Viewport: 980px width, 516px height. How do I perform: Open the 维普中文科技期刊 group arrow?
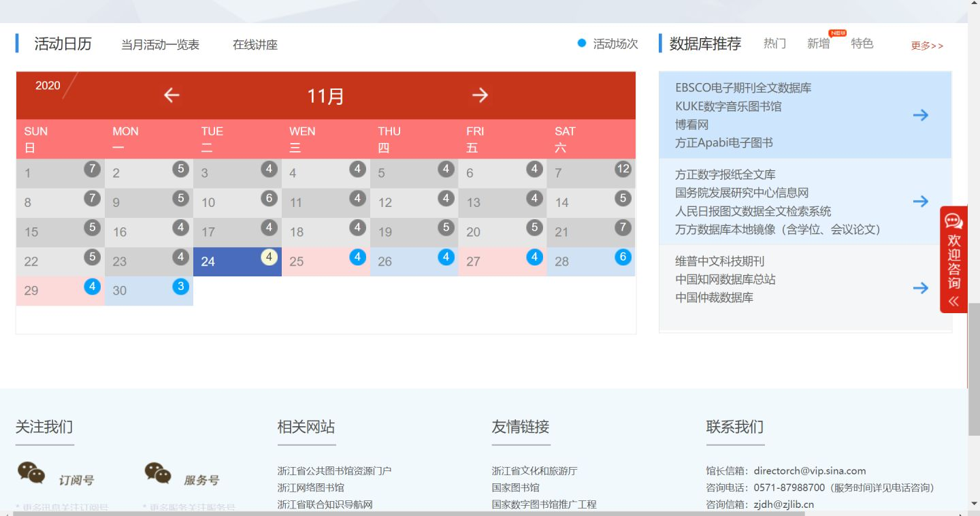[921, 288]
